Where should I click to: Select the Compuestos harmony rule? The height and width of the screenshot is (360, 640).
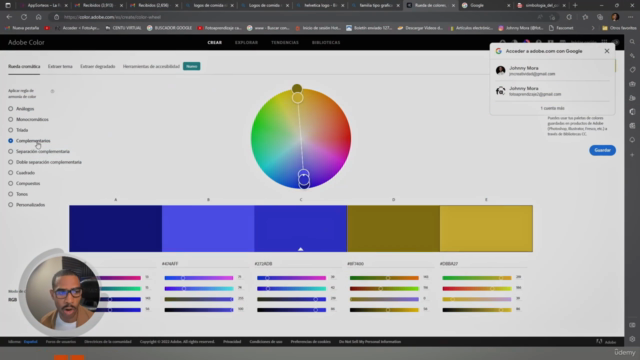click(24, 183)
